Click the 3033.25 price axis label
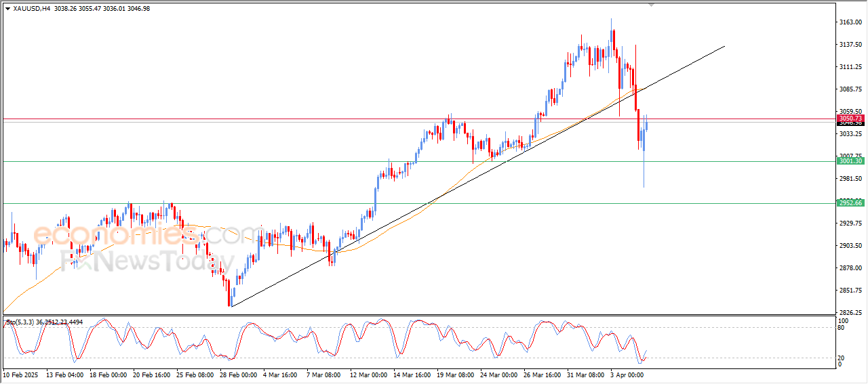Viewport: 868px width, 384px height. pyautogui.click(x=850, y=134)
